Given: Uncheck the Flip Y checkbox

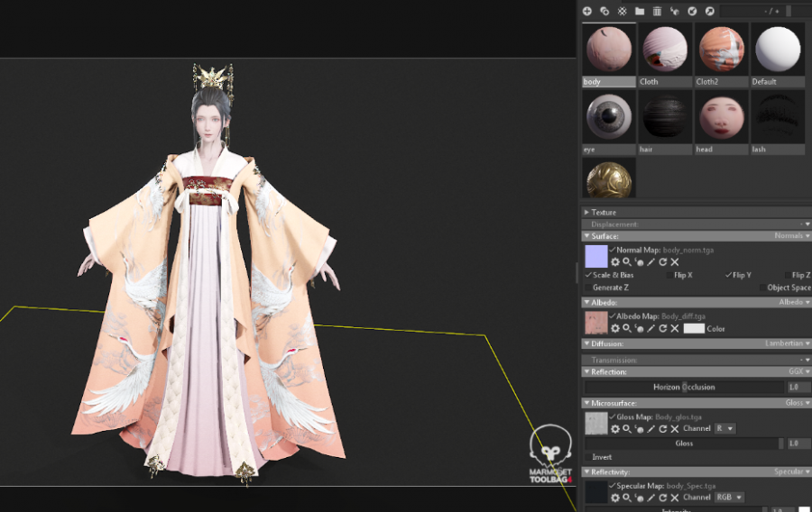Looking at the screenshot, I should click(729, 275).
